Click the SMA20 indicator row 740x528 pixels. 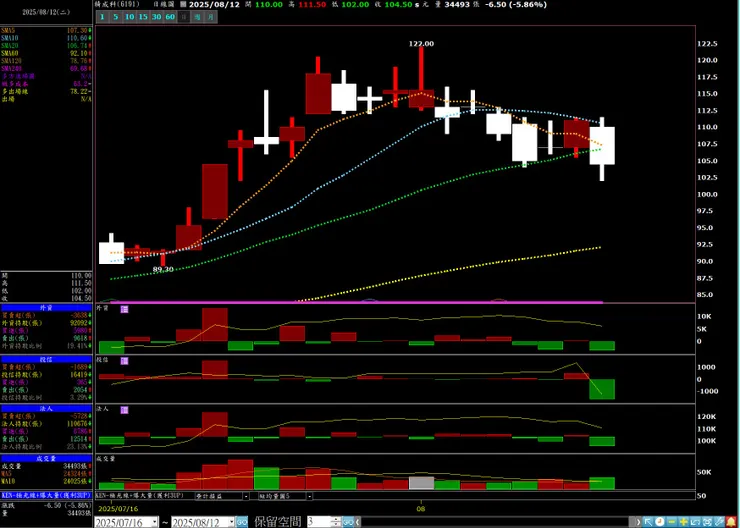click(x=46, y=46)
